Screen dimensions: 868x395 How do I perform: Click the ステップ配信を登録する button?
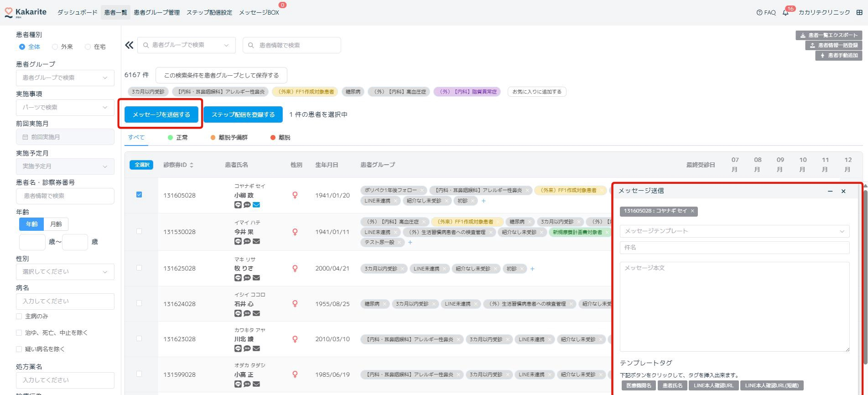243,114
